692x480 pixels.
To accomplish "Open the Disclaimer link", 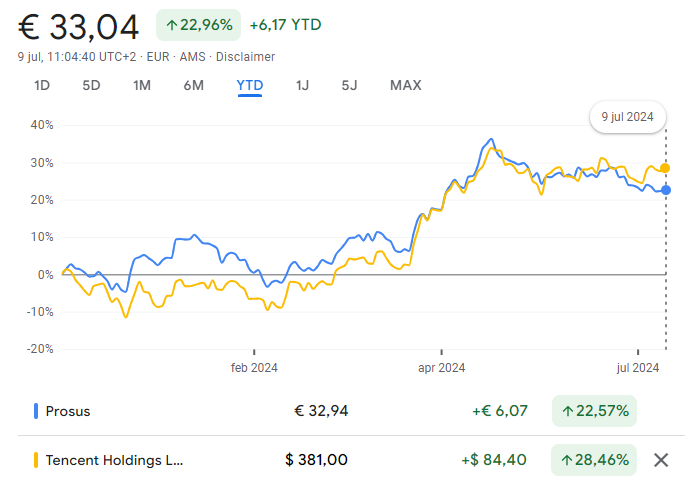I will [245, 57].
